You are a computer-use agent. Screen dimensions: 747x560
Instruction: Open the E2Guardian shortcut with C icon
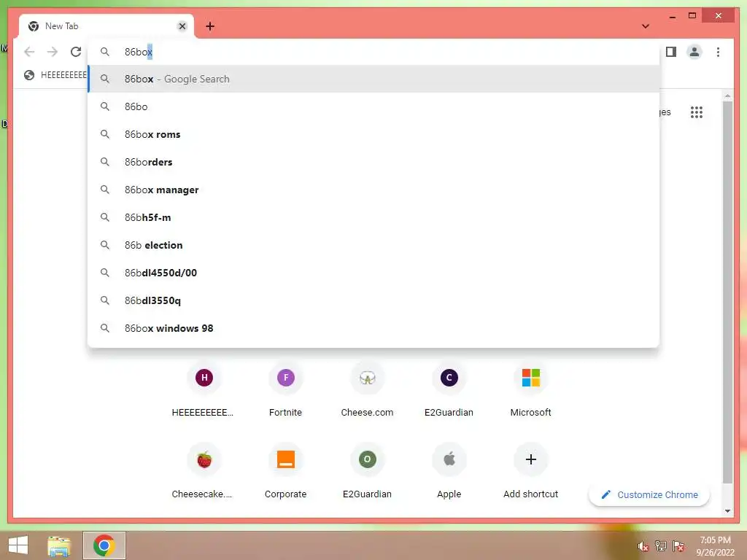[449, 389]
